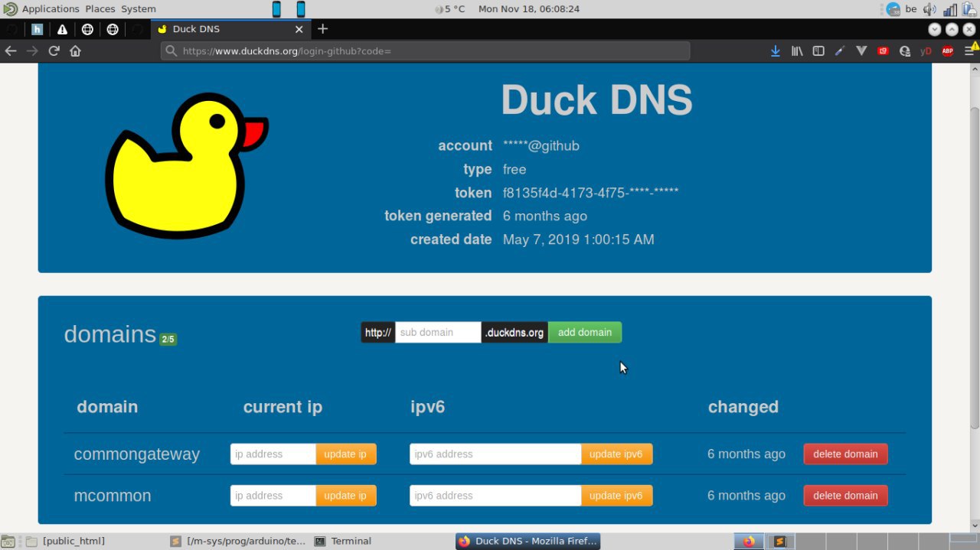980x550 pixels.
Task: Open the Places menu
Action: [x=100, y=9]
